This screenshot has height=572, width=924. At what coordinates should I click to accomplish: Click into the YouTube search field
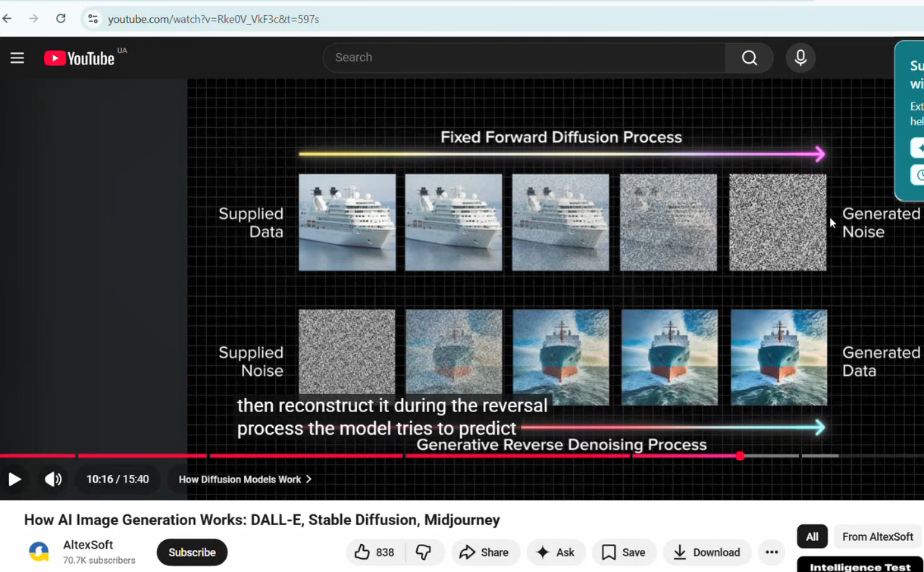tap(523, 58)
